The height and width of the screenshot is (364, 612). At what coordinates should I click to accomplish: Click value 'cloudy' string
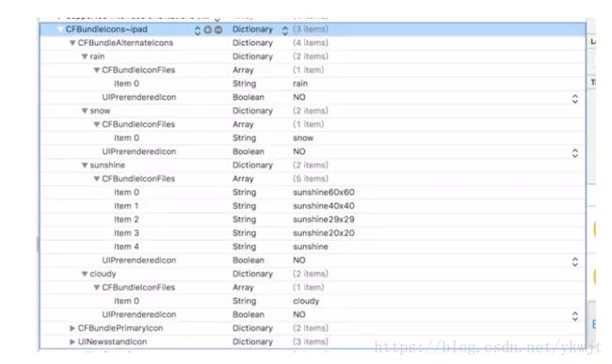click(x=306, y=301)
